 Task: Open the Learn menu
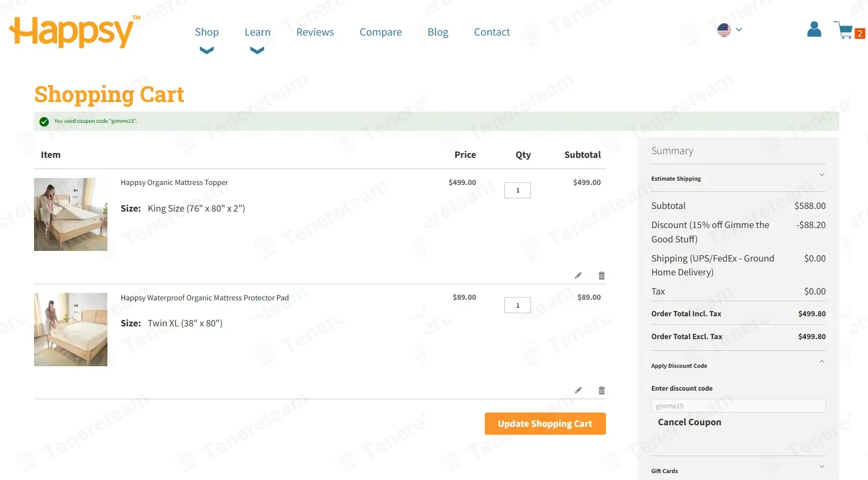pyautogui.click(x=257, y=32)
